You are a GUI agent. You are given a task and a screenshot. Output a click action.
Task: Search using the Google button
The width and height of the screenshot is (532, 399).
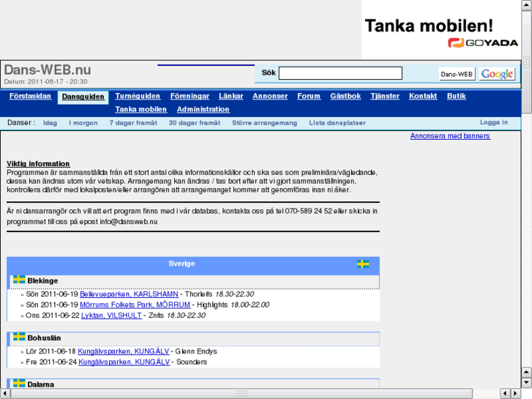point(497,74)
